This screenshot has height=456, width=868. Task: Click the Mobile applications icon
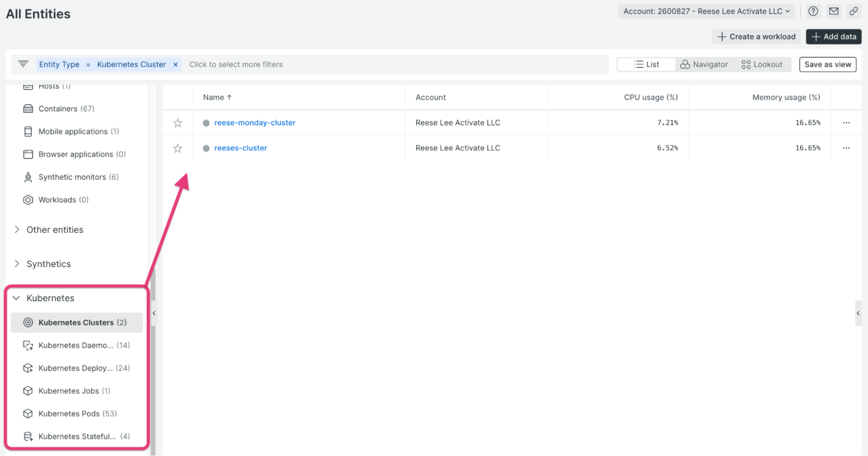[28, 131]
